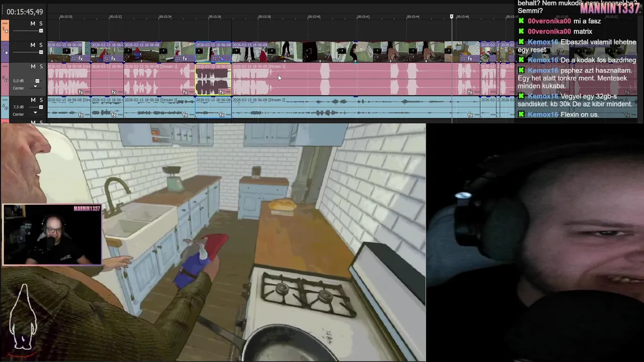
Task: Mute video track 2
Action: click(x=33, y=45)
